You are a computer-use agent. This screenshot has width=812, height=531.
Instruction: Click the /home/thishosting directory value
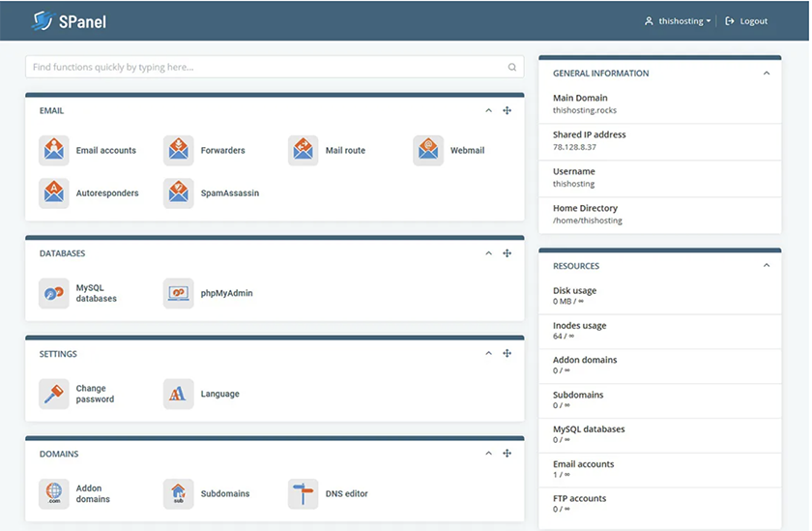coord(588,221)
